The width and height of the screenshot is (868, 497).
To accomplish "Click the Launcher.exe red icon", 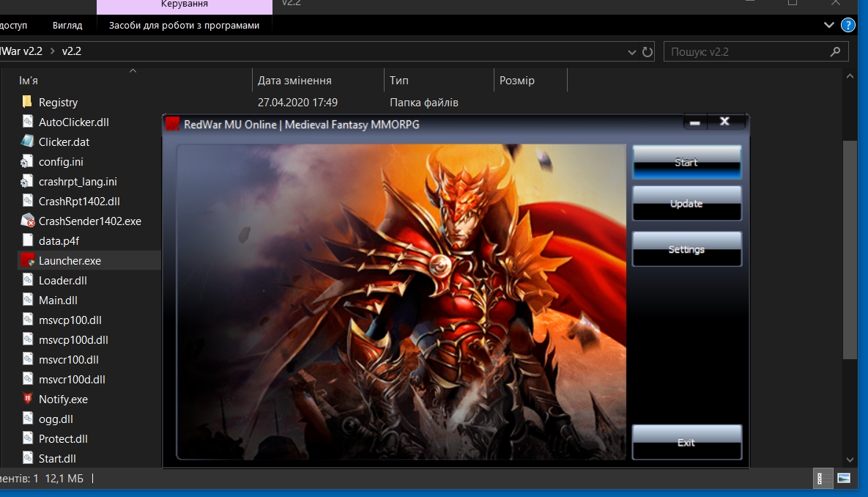I will pos(27,259).
